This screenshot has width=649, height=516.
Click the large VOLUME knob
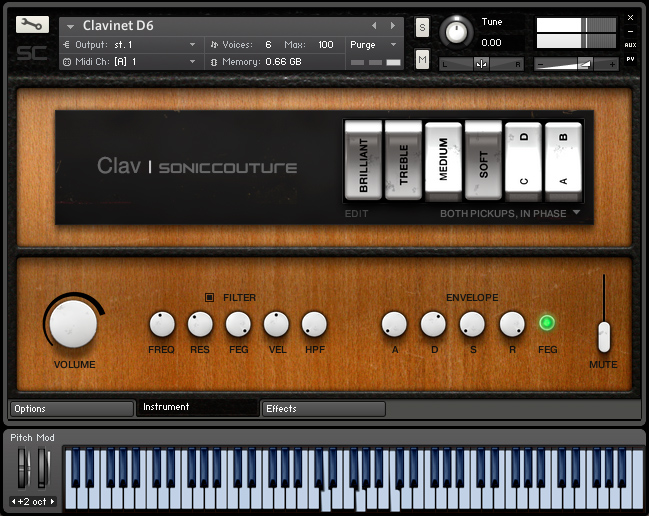pos(73,323)
